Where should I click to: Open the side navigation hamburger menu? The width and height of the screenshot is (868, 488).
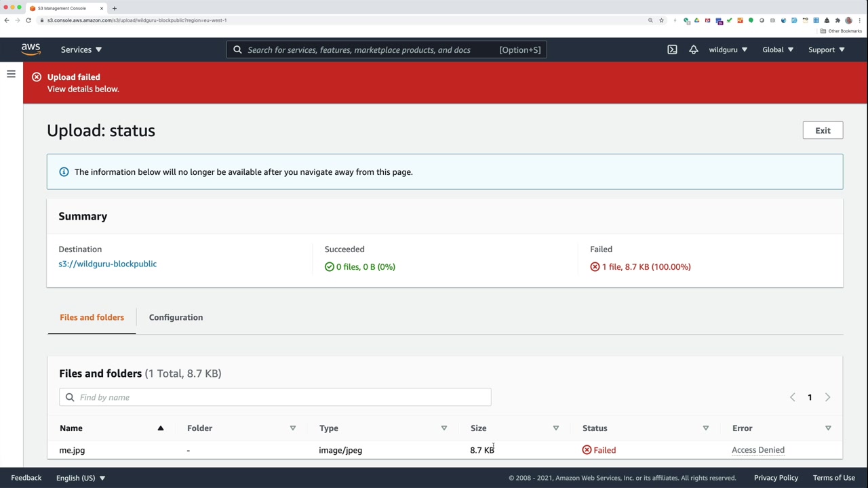(11, 74)
